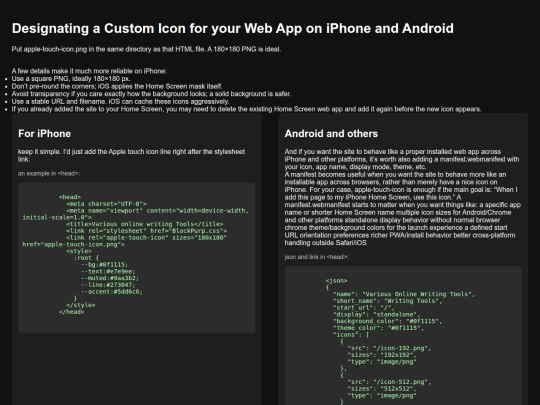Select bullet 'Avoid transparency if you care'
The width and height of the screenshot is (540, 405).
point(151,94)
